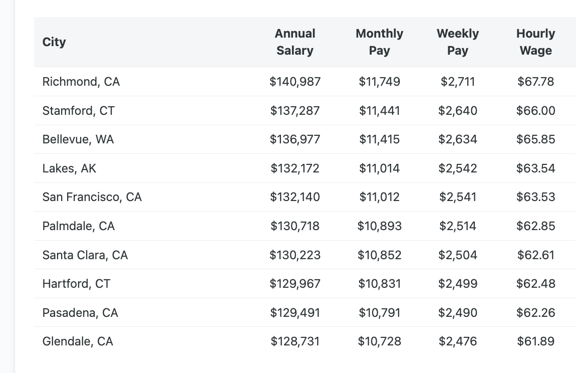The width and height of the screenshot is (588, 373).
Task: Click the Lakes, AK city name
Action: (69, 168)
